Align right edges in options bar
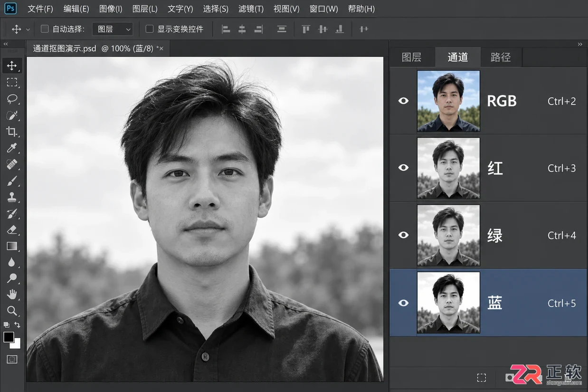Image resolution: width=588 pixels, height=392 pixels. point(258,29)
